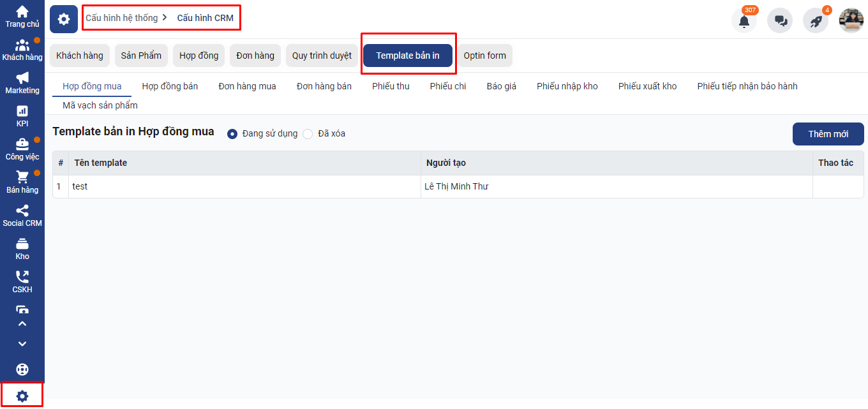The height and width of the screenshot is (409, 868).
Task: Open the KPI chart icon
Action: point(22,112)
